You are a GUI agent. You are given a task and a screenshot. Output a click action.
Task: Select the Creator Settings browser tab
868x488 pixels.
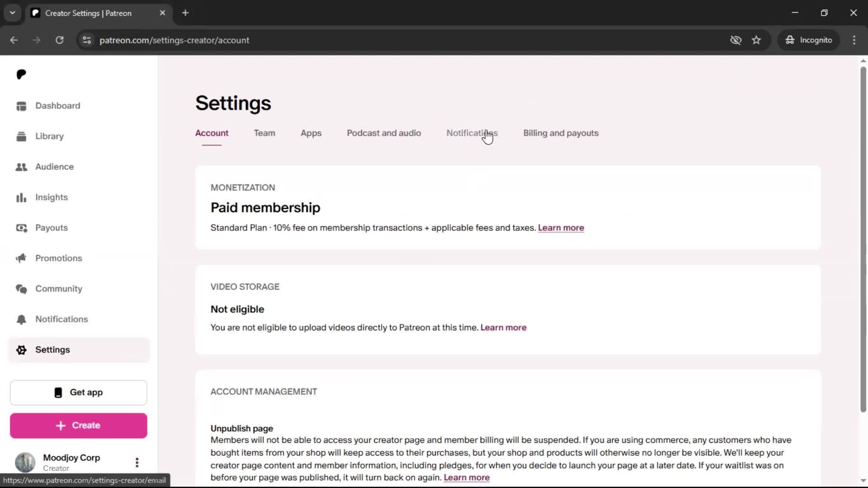pos(99,13)
